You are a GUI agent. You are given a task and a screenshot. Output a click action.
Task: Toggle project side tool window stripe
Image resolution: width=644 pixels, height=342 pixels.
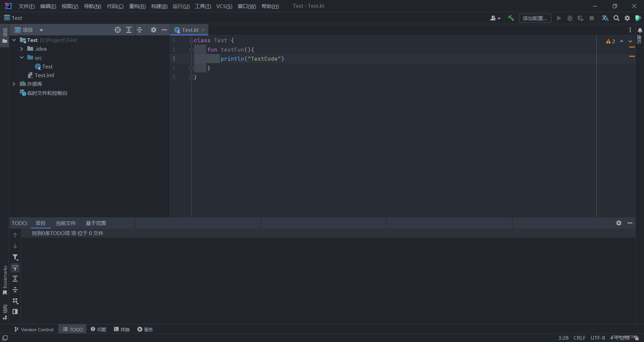pos(5,36)
